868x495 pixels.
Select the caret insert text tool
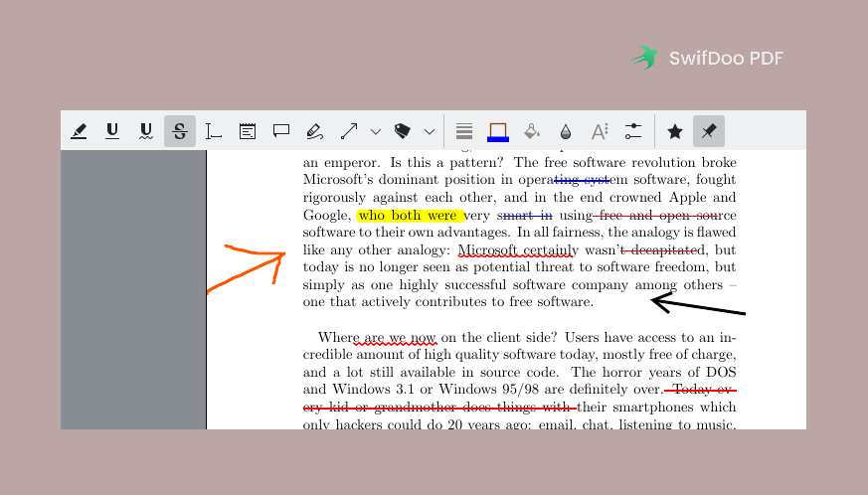pos(213,131)
